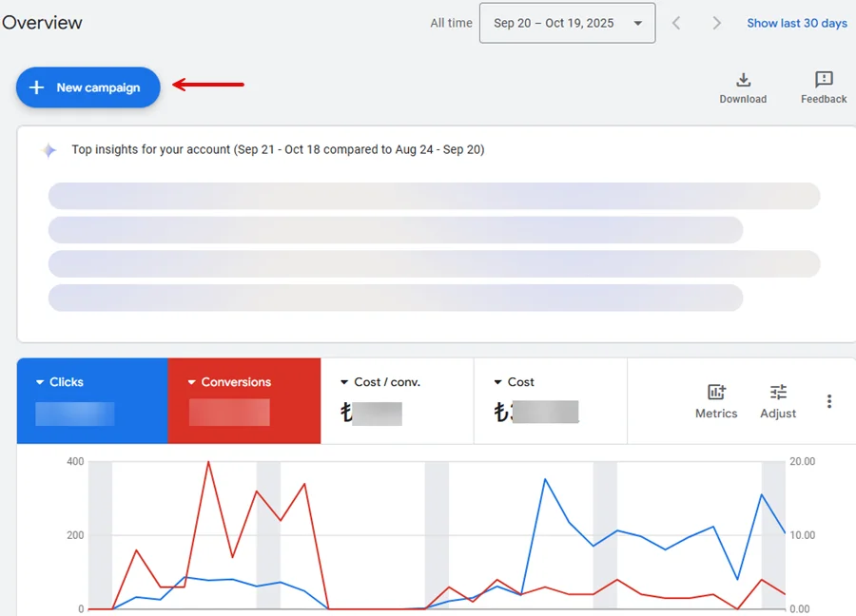
Task: Click the tall red conversions peak on chart
Action: pyautogui.click(x=208, y=463)
